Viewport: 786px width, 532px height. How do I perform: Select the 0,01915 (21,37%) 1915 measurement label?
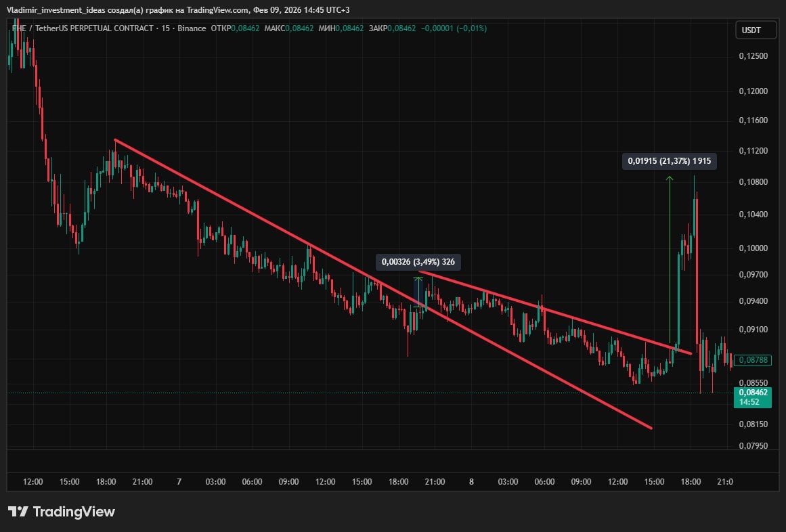[x=669, y=161]
